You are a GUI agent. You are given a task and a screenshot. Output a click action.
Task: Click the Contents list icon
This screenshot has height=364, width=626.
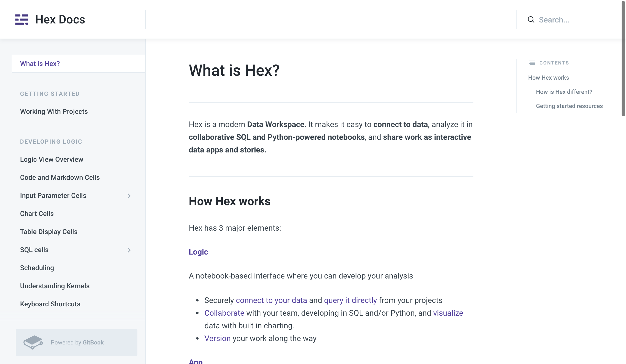click(x=532, y=63)
